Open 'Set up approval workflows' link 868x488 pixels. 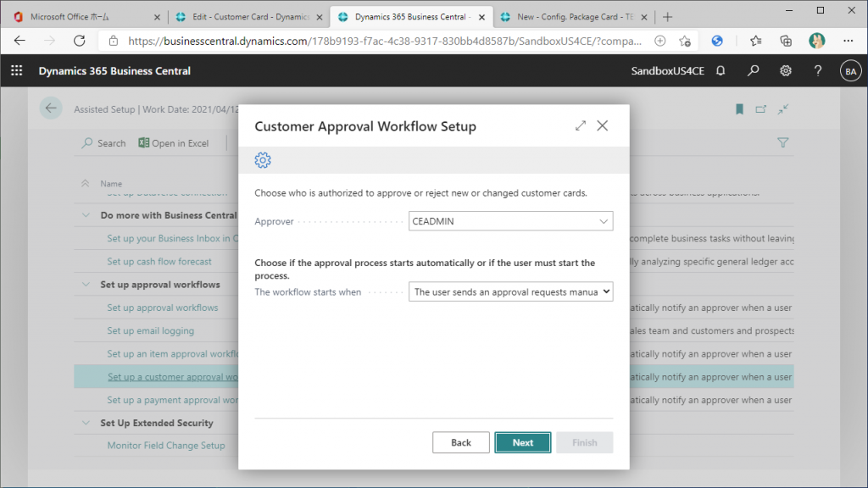coord(162,308)
